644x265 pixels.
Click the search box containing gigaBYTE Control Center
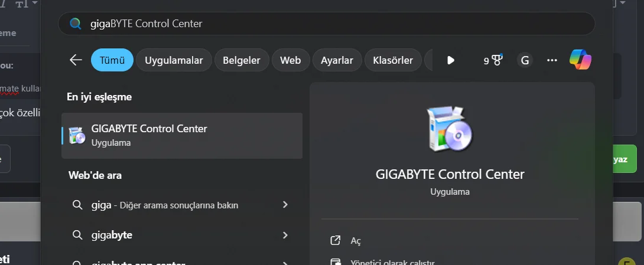point(327,24)
